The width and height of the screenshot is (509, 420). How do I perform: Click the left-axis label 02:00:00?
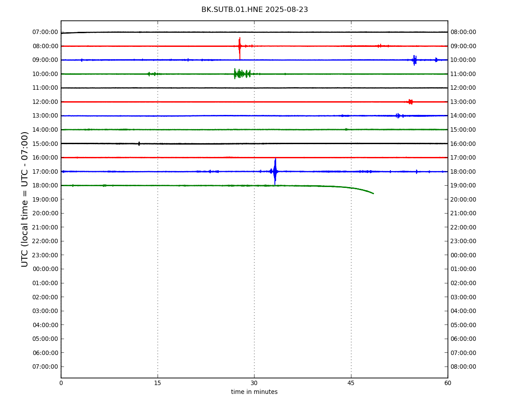click(x=45, y=297)
